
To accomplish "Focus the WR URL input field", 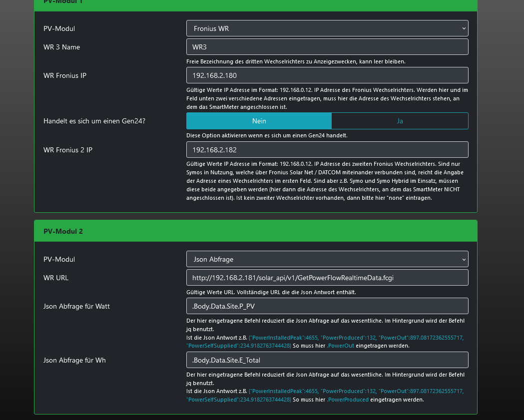I will (x=327, y=278).
